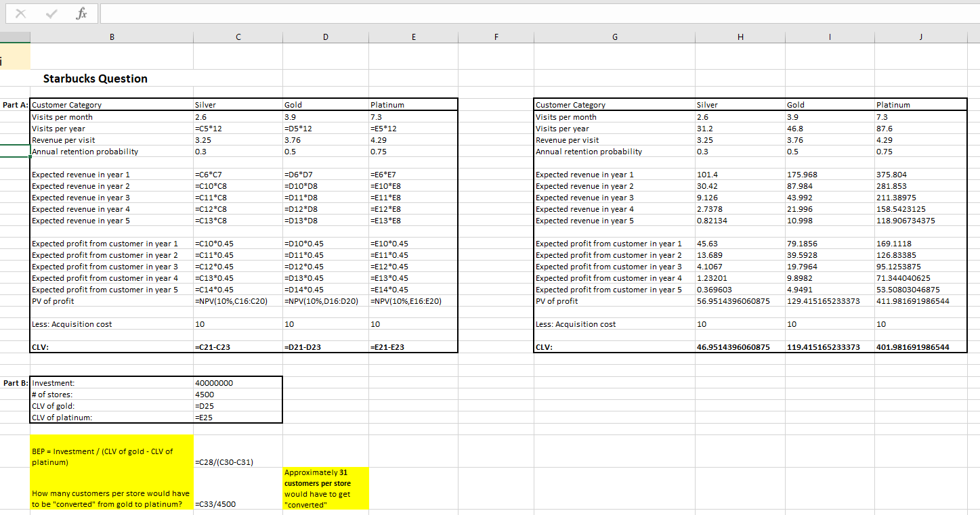This screenshot has height=515, width=980.
Task: Click the 'CLV of platinum:' label cell
Action: click(112, 417)
